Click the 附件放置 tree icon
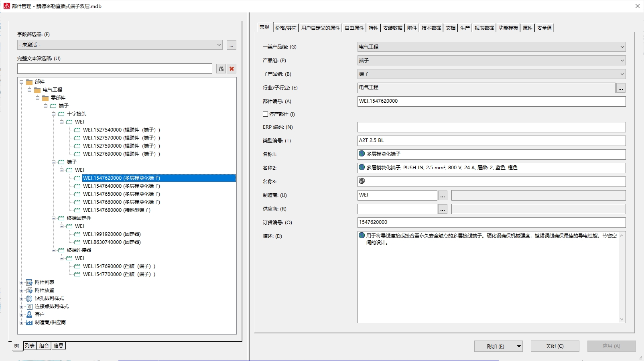Screen dimensions: 644x361 click(29, 290)
